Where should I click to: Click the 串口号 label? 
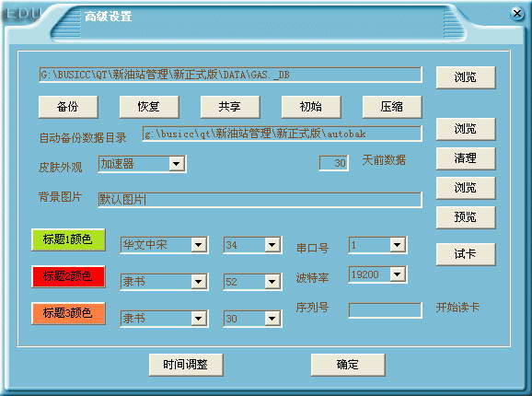313,249
